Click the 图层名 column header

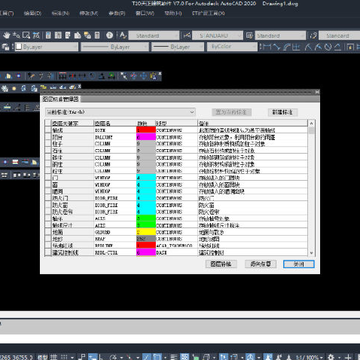pos(115,123)
